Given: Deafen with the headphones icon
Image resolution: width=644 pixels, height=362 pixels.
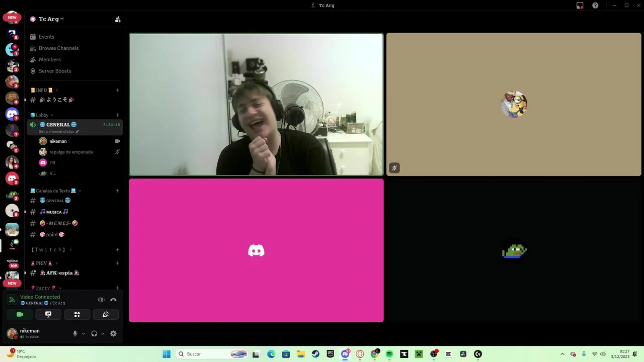Looking at the screenshot, I should pyautogui.click(x=94, y=333).
